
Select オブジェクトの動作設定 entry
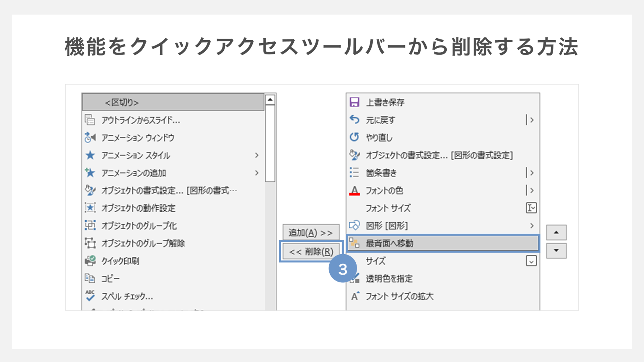click(x=173, y=208)
